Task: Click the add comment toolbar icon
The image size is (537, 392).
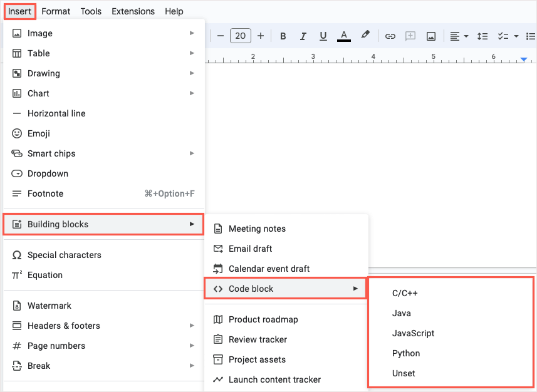Action: click(x=410, y=36)
